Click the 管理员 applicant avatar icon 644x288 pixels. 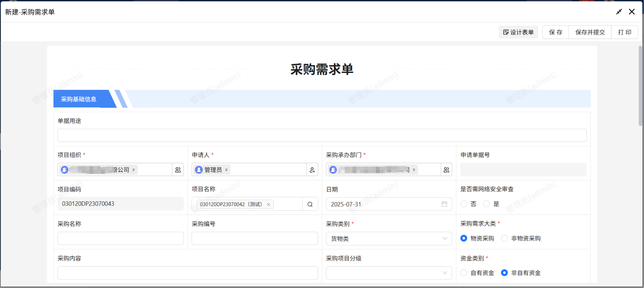coord(199,170)
